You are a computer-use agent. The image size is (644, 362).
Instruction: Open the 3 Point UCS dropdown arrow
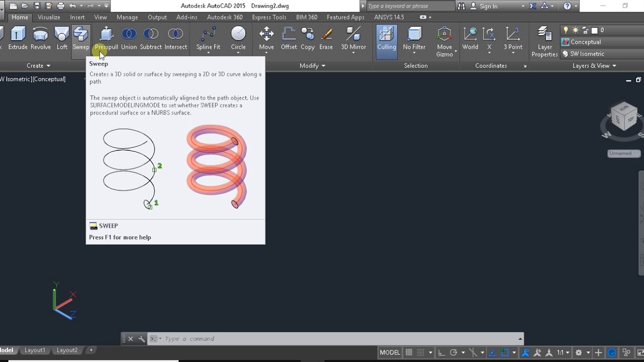click(513, 53)
